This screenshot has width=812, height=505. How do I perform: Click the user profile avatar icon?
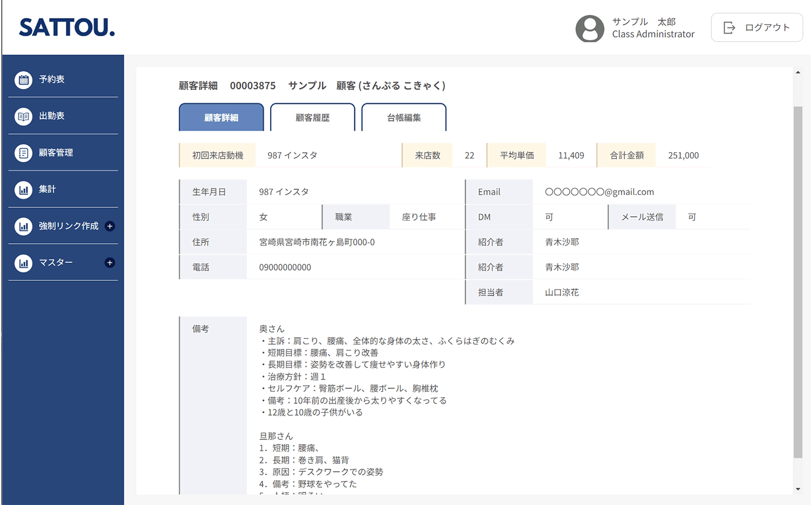(590, 28)
